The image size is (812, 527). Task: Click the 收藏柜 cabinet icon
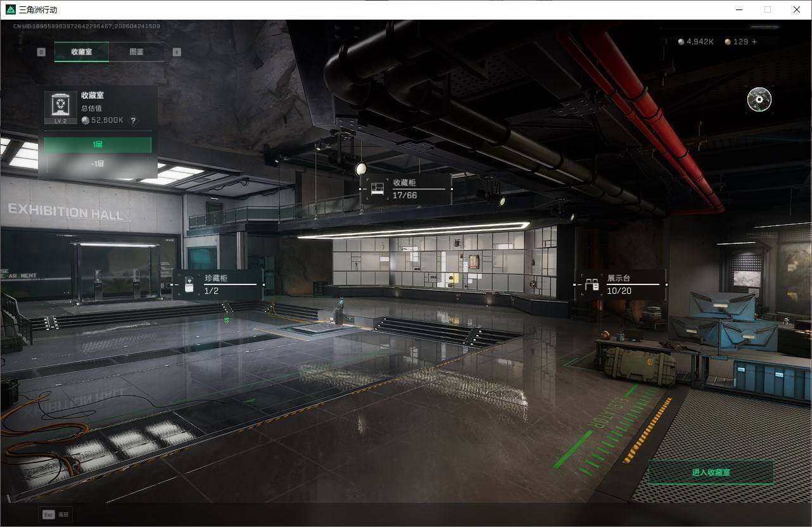377,189
